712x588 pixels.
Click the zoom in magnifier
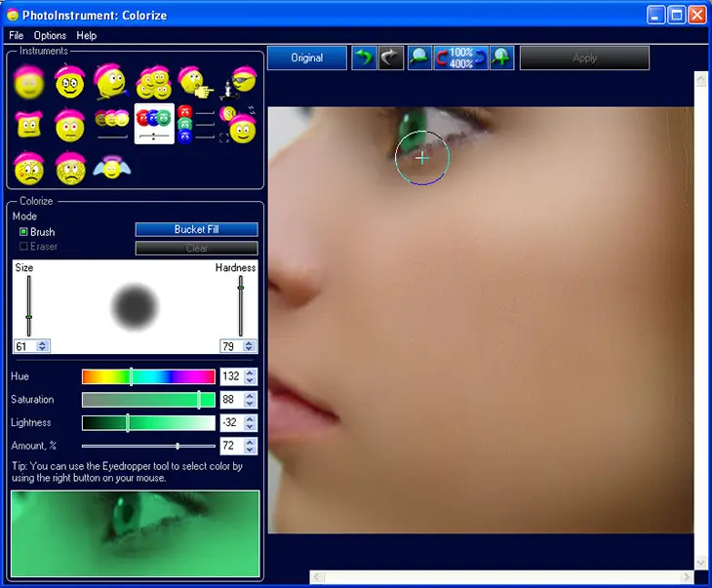[501, 58]
